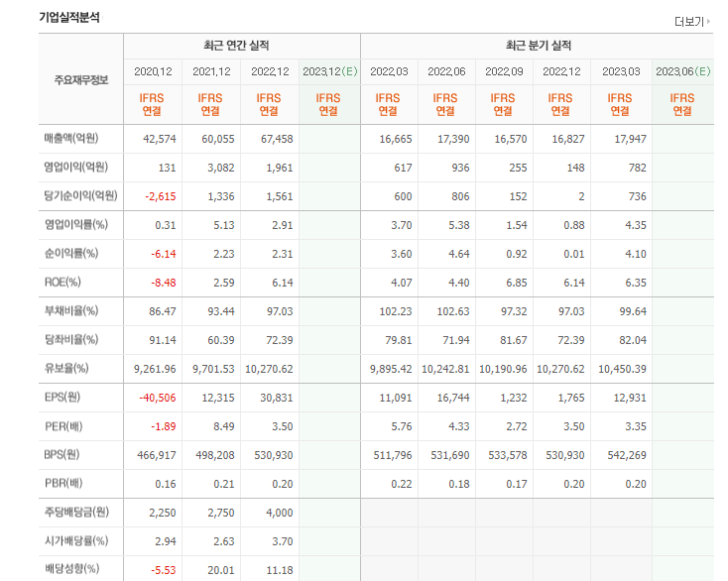Select the dividend yield value 2.94
The width and height of the screenshot is (728, 581).
pos(166,542)
